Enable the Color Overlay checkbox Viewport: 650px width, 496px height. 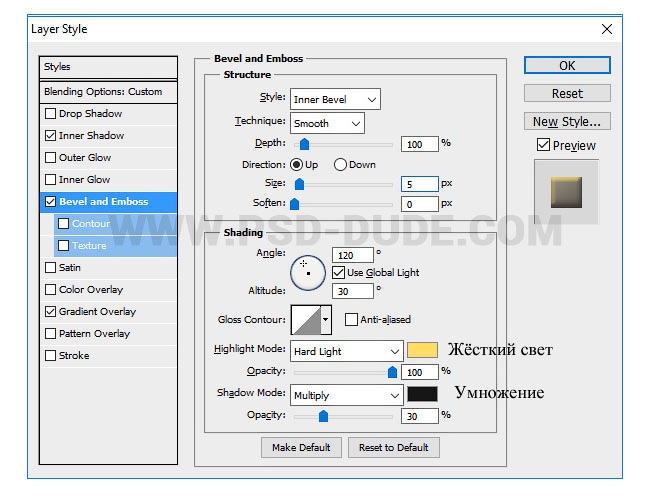pos(51,289)
